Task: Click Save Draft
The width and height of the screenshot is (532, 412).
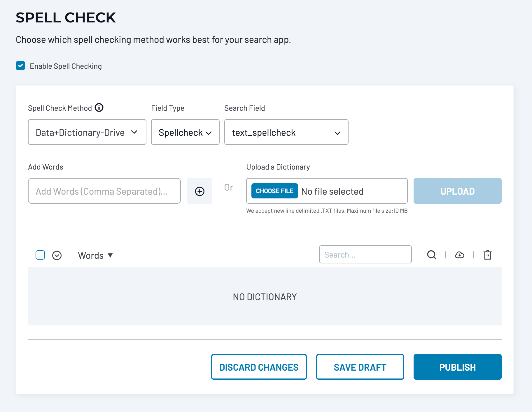Action: (x=360, y=367)
